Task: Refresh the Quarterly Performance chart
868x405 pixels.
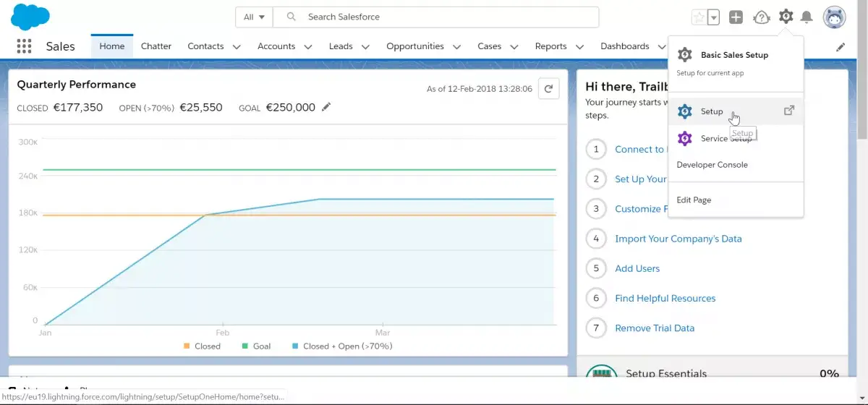Action: [548, 89]
